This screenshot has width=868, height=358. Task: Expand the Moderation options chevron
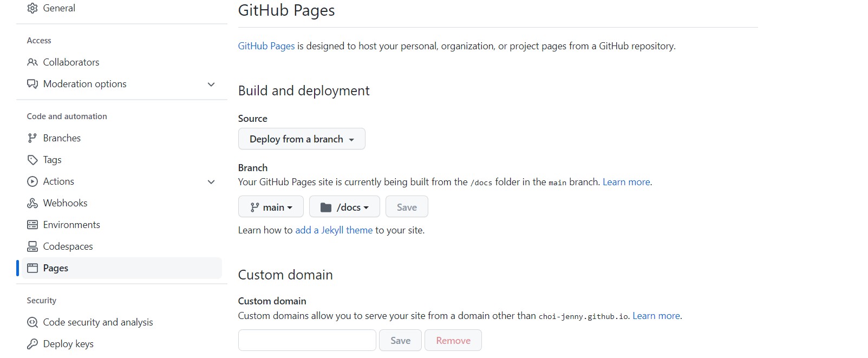pos(211,84)
